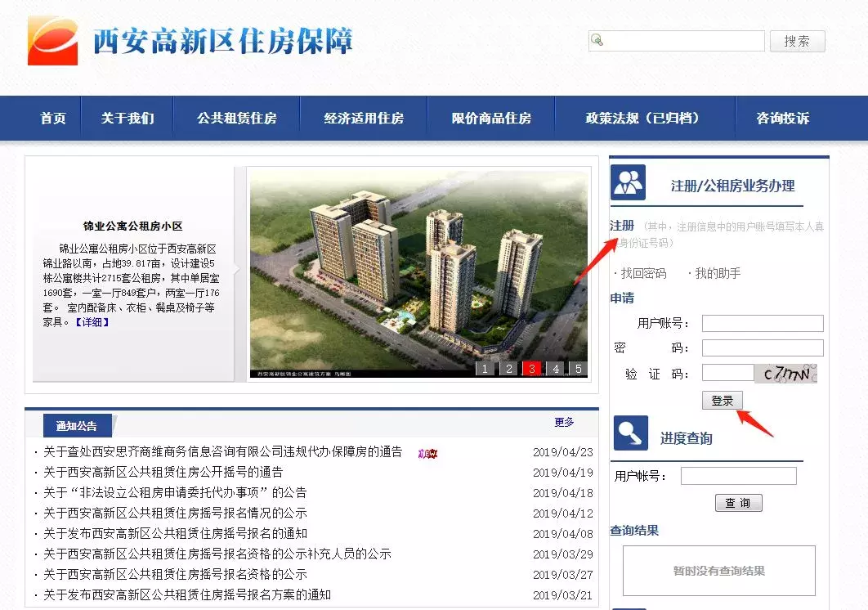Select slide number 5 in the carousel

click(579, 369)
